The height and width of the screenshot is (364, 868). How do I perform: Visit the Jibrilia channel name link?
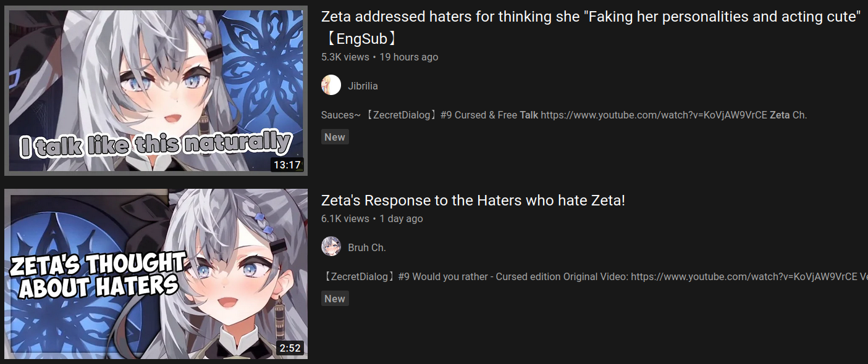coord(363,86)
